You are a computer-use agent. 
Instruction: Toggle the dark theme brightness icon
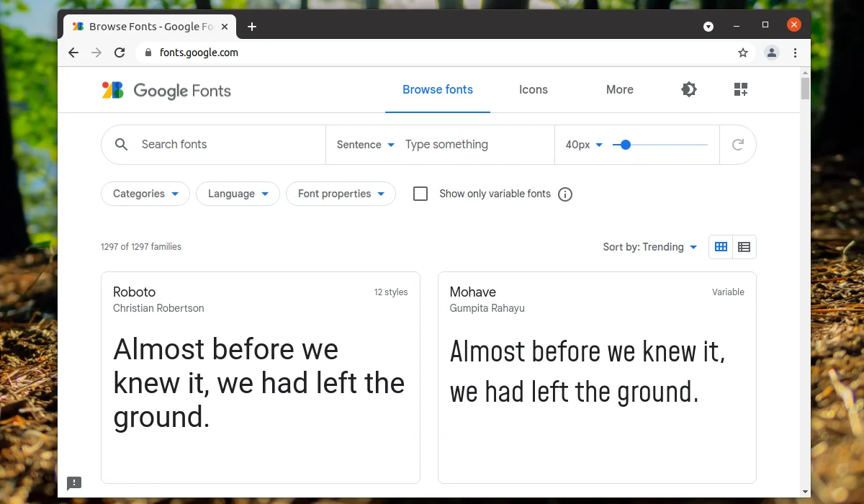(689, 89)
